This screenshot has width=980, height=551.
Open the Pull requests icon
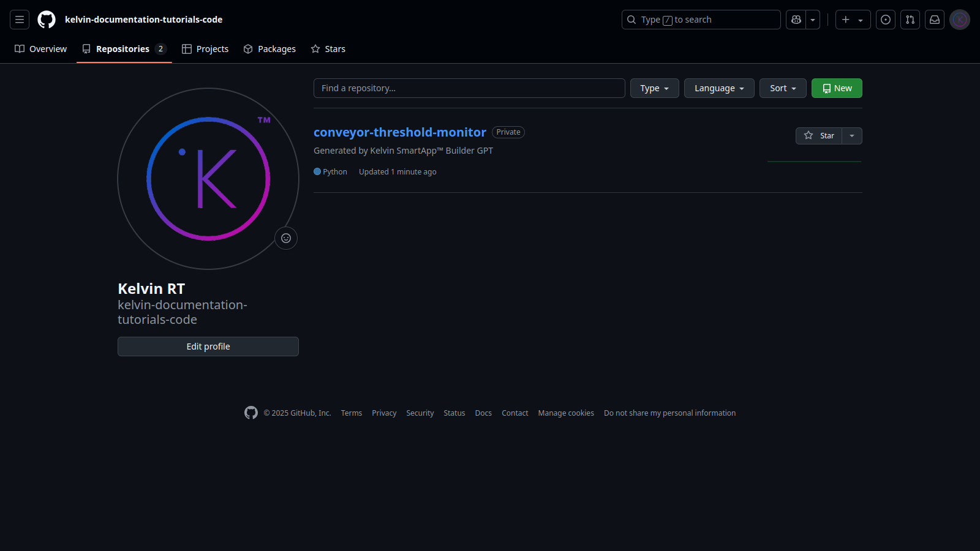910,20
